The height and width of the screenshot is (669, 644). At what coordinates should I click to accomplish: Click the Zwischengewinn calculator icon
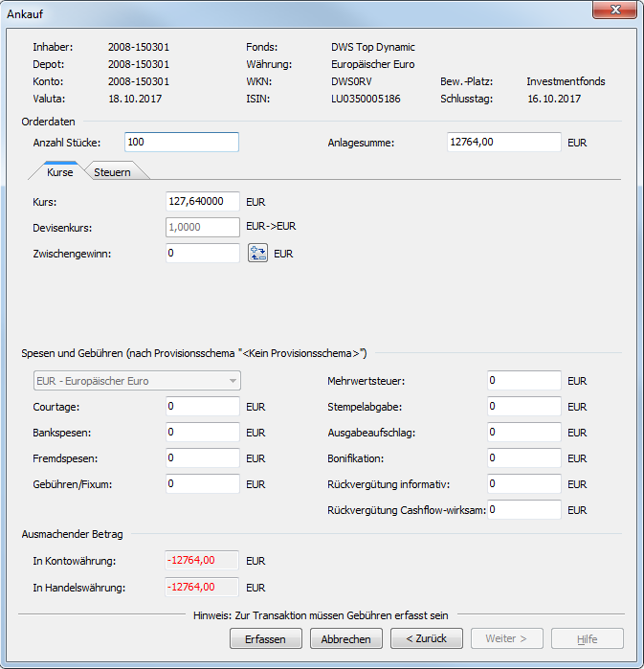(x=257, y=254)
